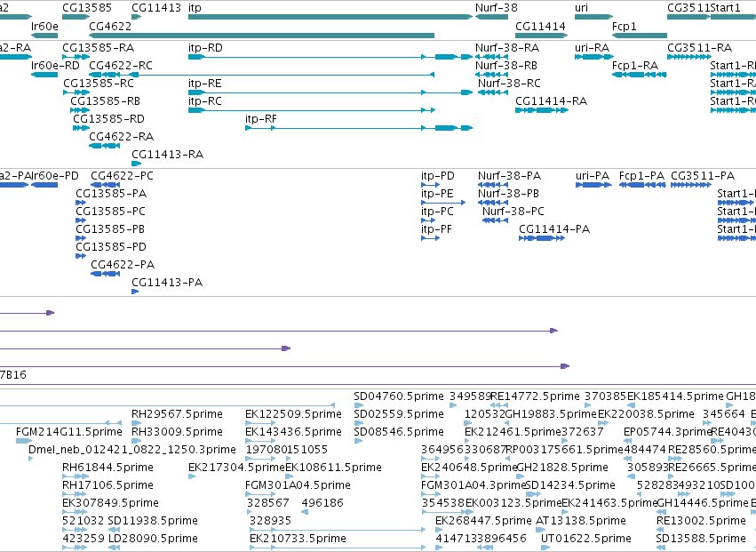Select the CG4622-PA protein label
756x552 pixels.
pos(123,264)
